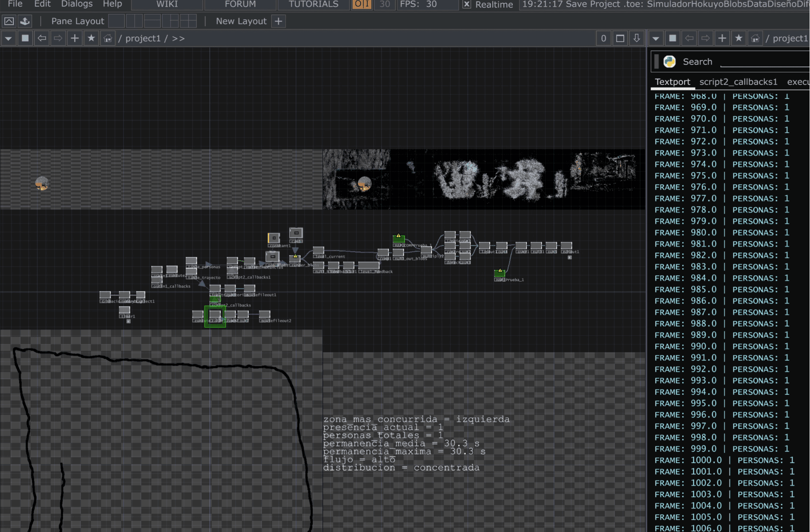This screenshot has height=532, width=810.
Task: Open the TUTORIALS link
Action: click(314, 4)
